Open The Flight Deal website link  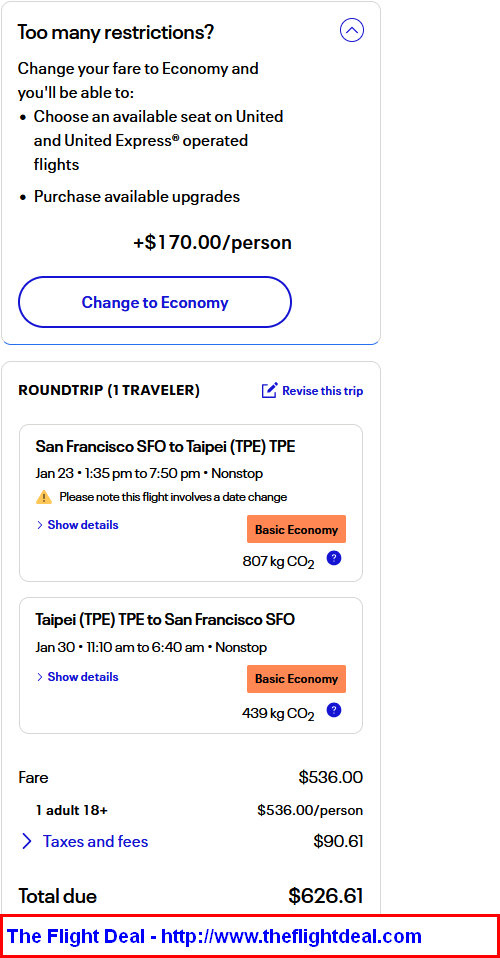click(215, 936)
